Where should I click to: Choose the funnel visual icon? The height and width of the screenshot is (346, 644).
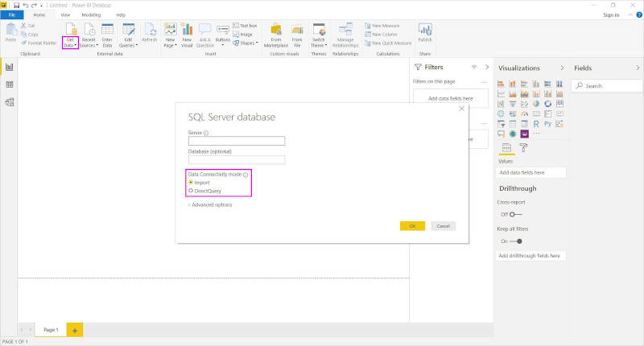(513, 104)
